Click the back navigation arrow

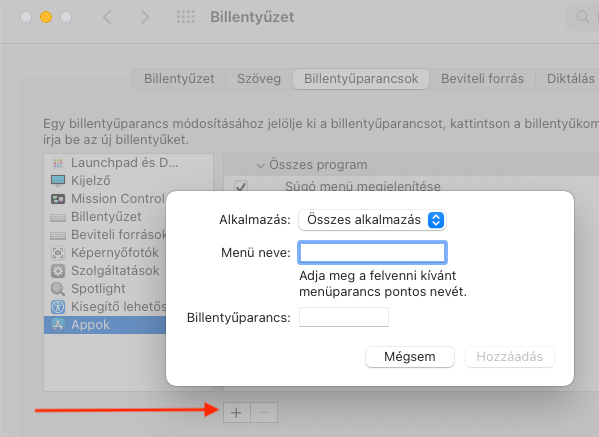click(x=107, y=17)
